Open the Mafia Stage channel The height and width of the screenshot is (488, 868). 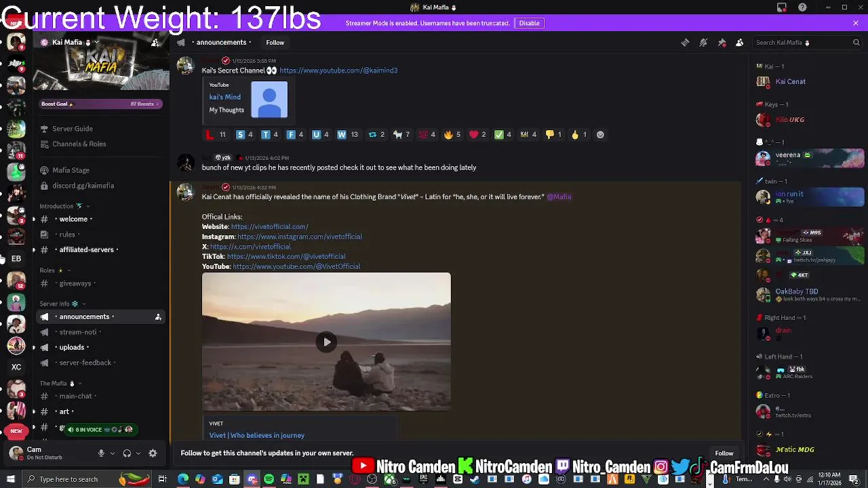71,170
